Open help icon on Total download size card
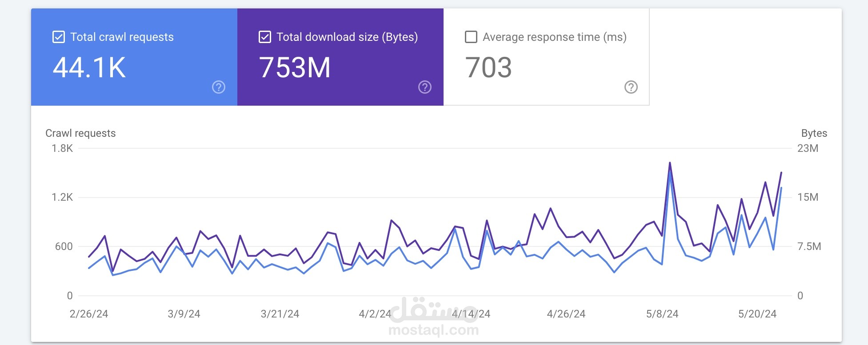868x345 pixels. point(425,87)
